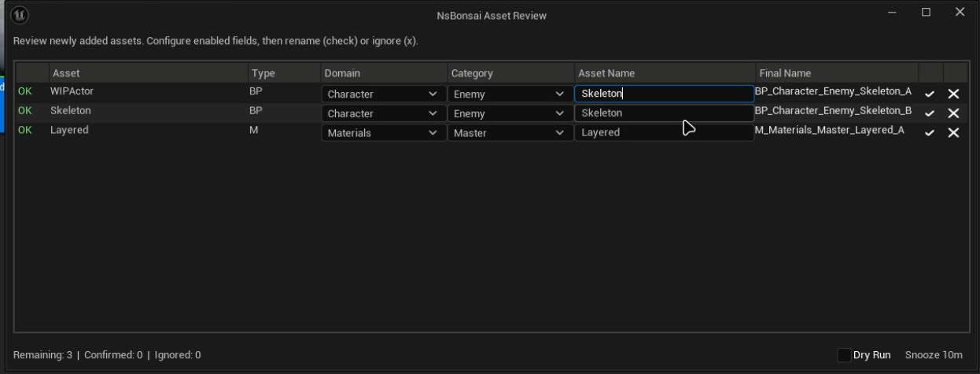Click Snooze 10m button
The height and width of the screenshot is (374, 980).
tap(934, 355)
